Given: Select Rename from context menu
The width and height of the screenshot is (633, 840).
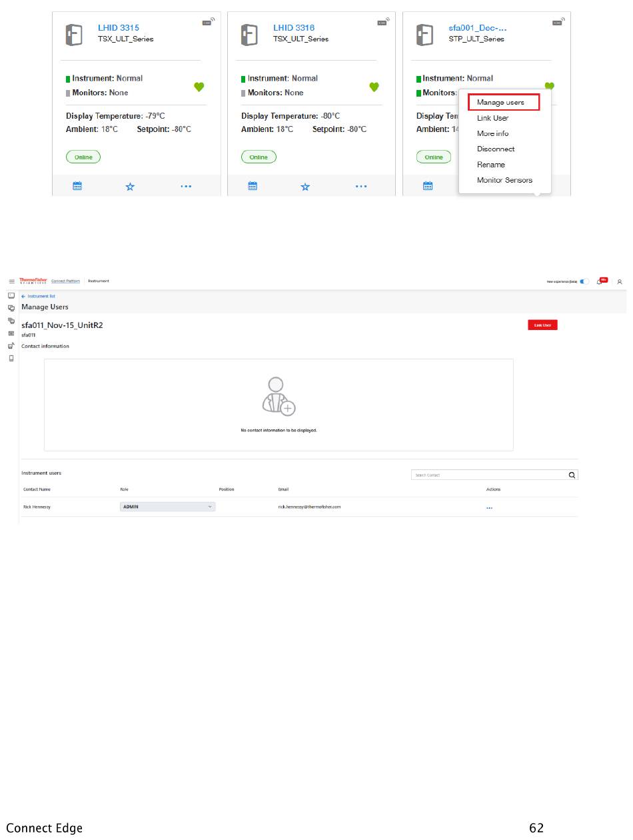Looking at the screenshot, I should click(491, 165).
